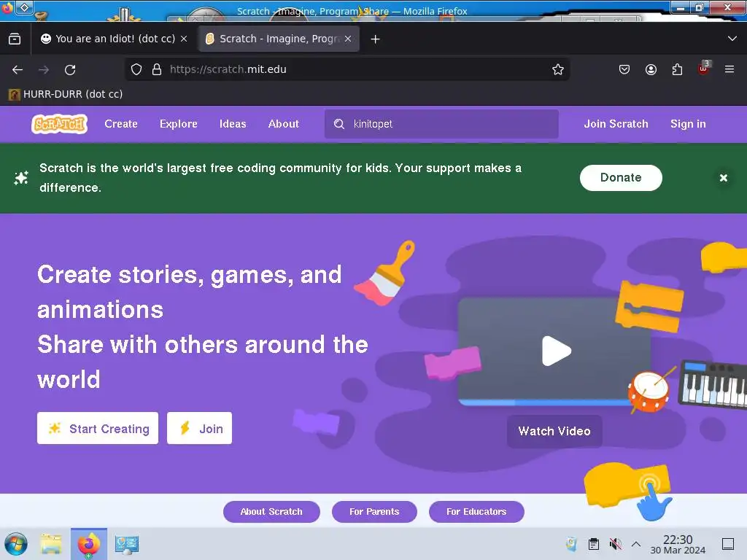Open the About Scratch link

pyautogui.click(x=271, y=511)
